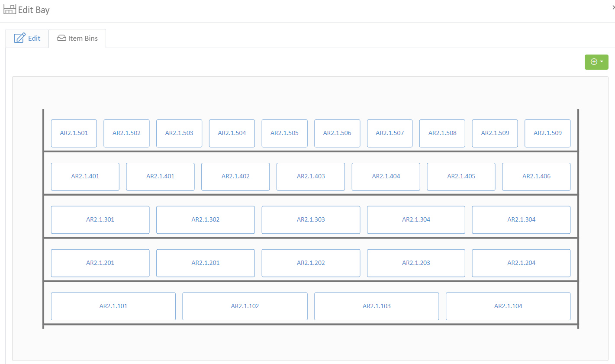Select bin AR2.1.102
Screen dimensions: 615x364
[245, 306]
